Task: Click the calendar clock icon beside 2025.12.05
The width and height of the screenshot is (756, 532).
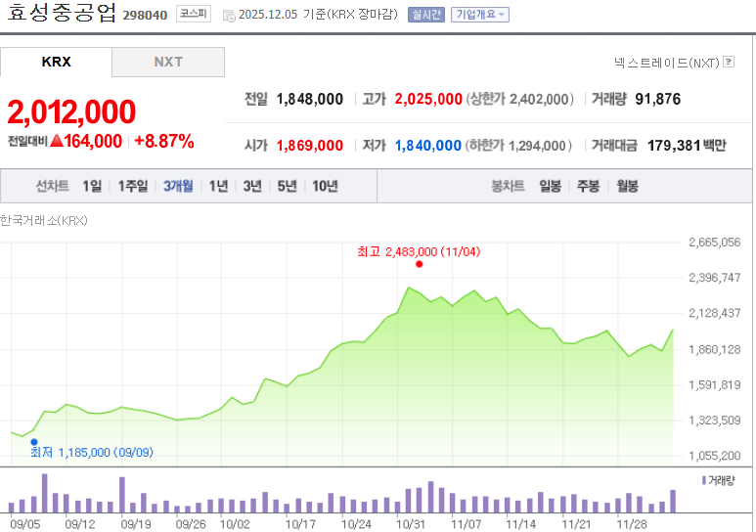Action: (229, 16)
